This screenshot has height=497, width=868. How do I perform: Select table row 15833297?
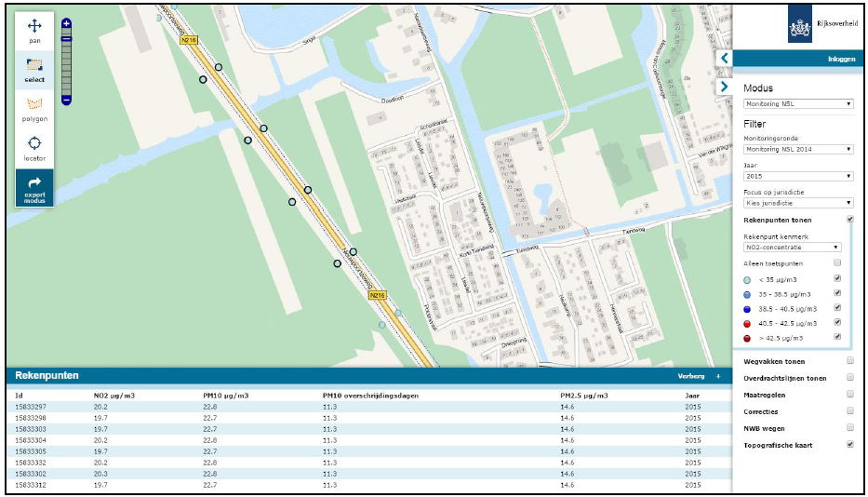(x=368, y=407)
